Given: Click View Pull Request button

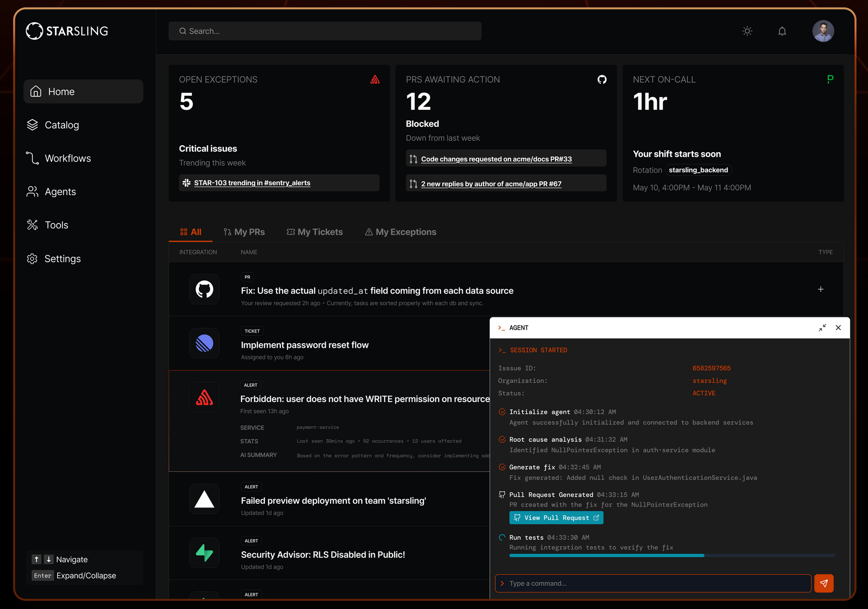Looking at the screenshot, I should tap(556, 518).
